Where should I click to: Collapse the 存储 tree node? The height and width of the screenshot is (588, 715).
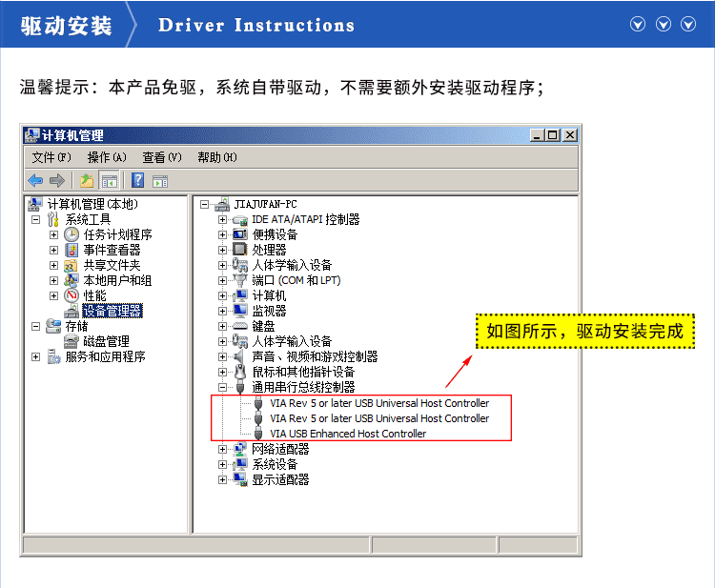(36, 326)
